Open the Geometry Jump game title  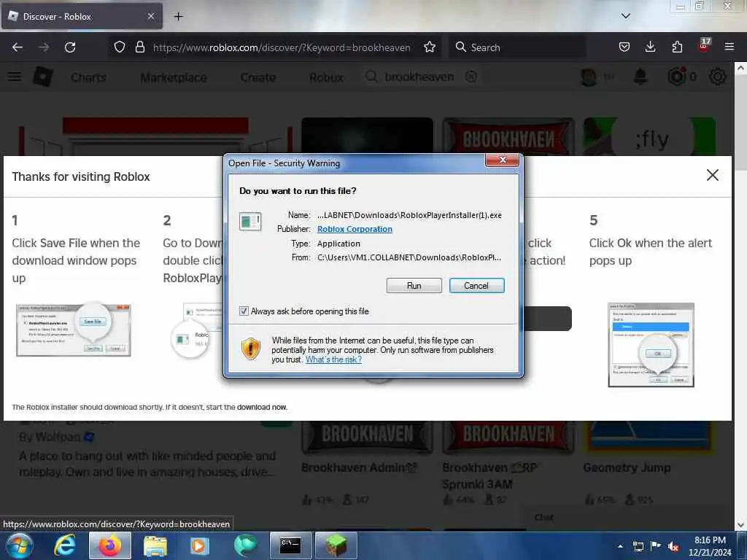[x=627, y=467]
